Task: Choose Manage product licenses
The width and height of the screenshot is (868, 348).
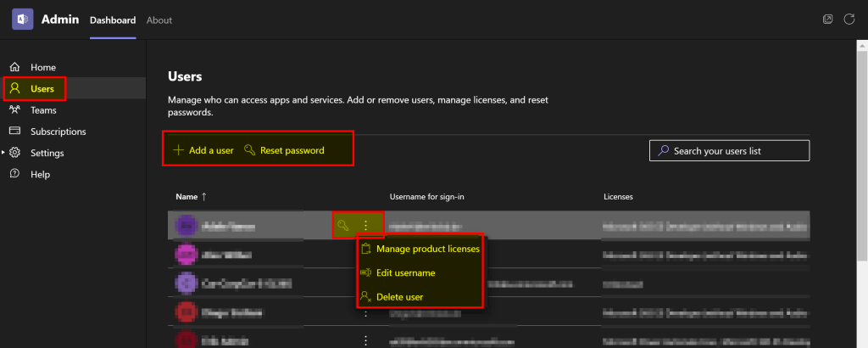Action: (x=427, y=250)
